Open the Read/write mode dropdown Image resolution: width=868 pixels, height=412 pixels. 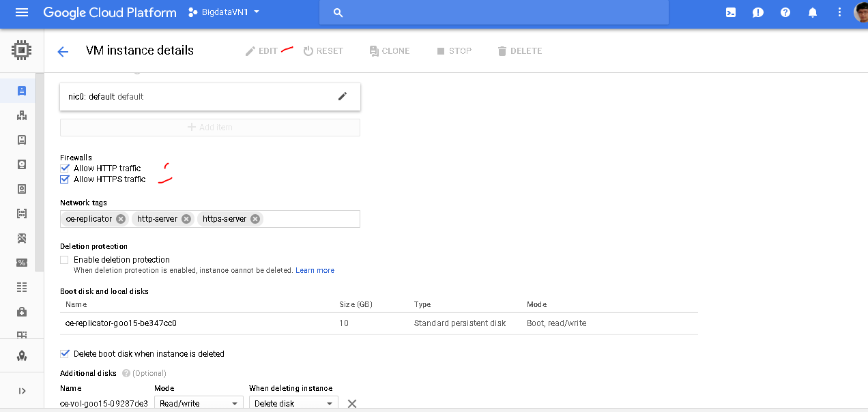199,403
